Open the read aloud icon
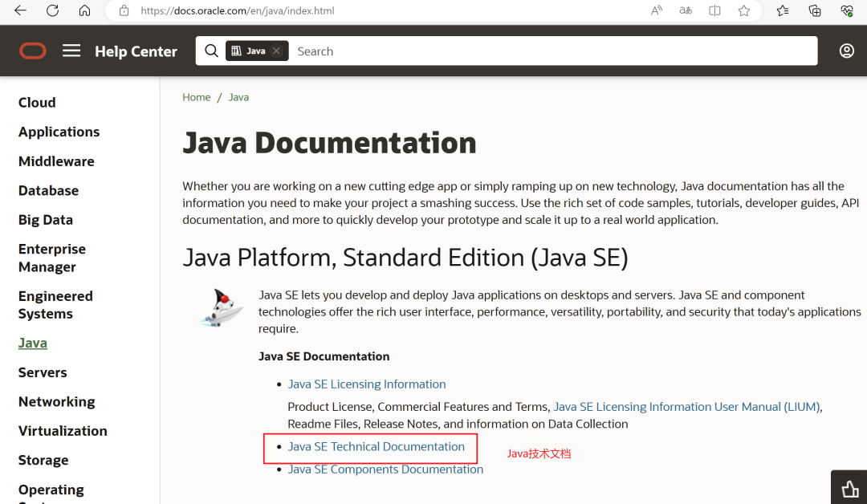The width and height of the screenshot is (867, 504). (657, 10)
